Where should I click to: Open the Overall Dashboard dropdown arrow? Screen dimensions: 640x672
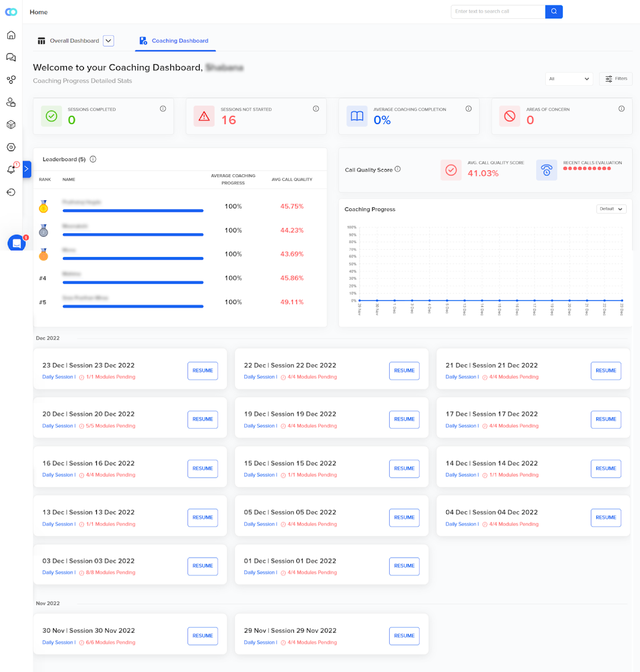[x=108, y=41]
